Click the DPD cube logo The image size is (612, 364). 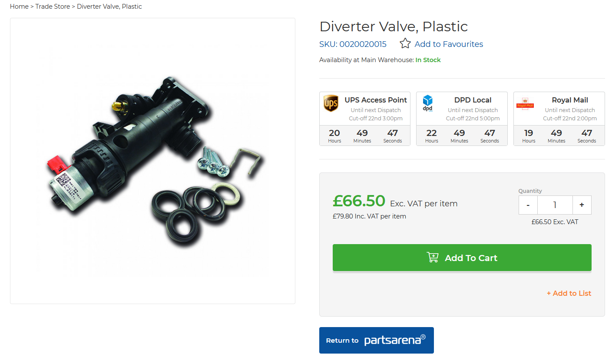(x=428, y=103)
